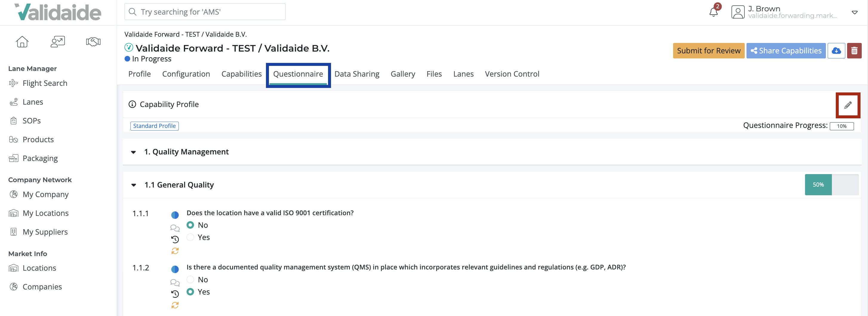Go to the home dashboard icon
The height and width of the screenshot is (316, 868).
pyautogui.click(x=22, y=41)
